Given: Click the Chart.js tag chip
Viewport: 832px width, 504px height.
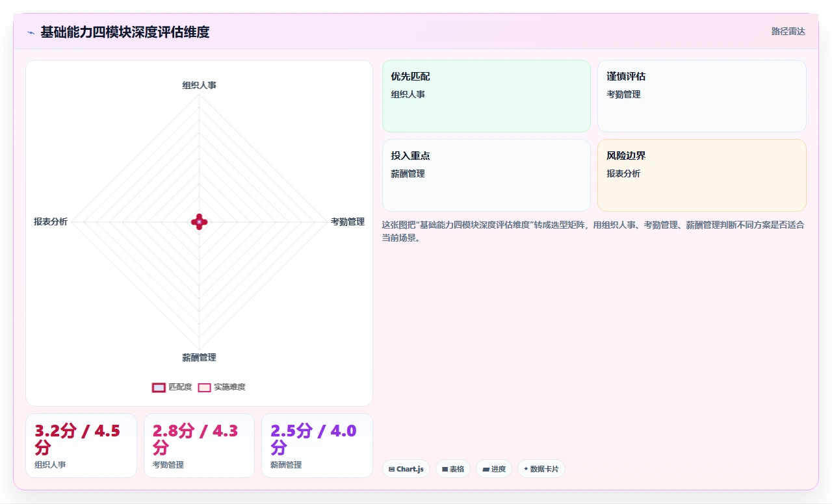Looking at the screenshot, I should coord(406,469).
